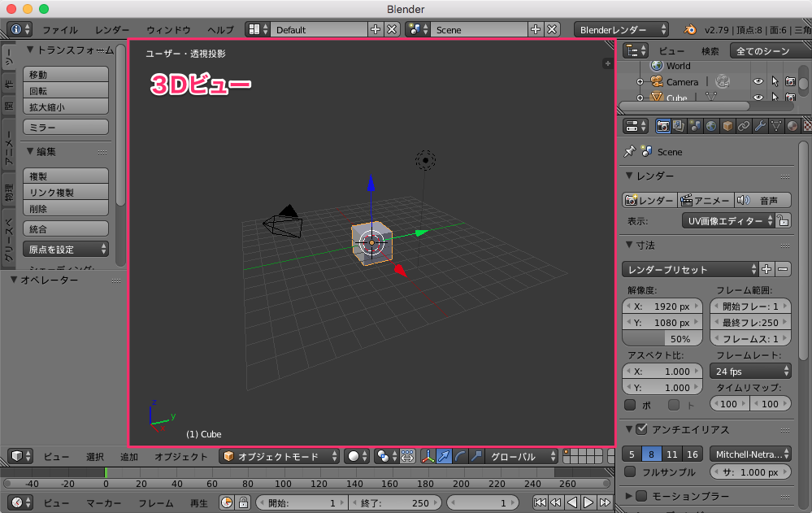Click the Rotate button in tool shelf
Screen dimensions: 812x513
point(66,90)
